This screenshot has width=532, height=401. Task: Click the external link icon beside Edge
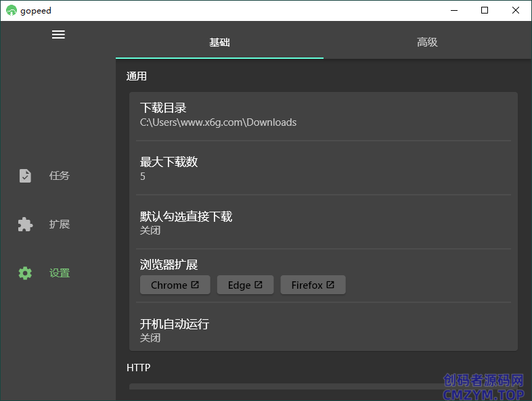259,285
